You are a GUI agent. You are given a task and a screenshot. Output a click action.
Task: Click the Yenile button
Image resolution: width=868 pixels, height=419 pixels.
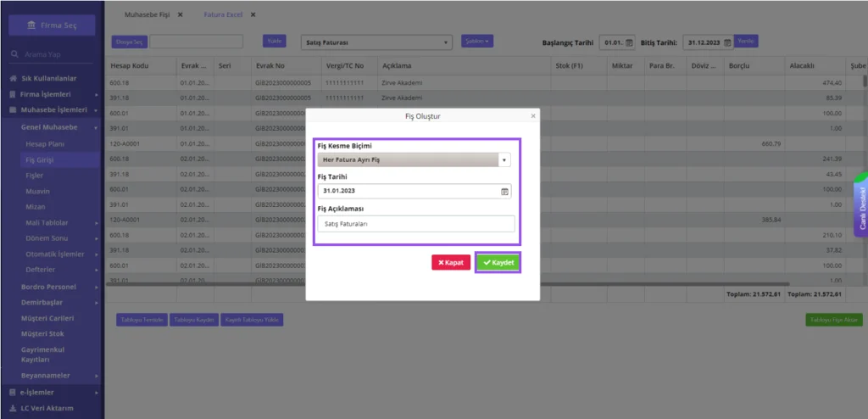coord(746,41)
